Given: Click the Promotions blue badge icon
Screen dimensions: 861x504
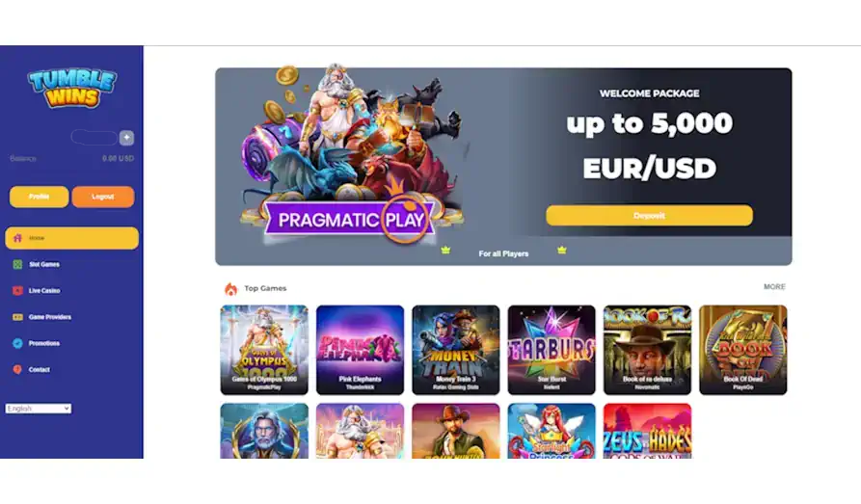Looking at the screenshot, I should pos(17,344).
